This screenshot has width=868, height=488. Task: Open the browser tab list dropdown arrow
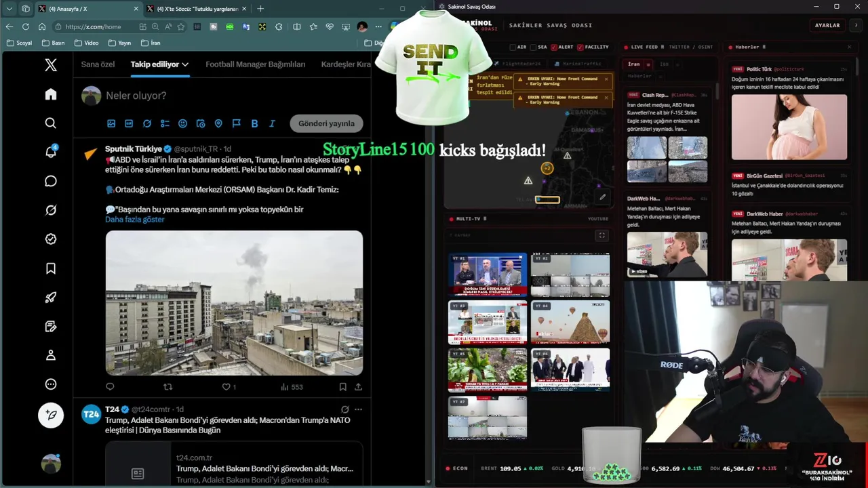[9, 9]
